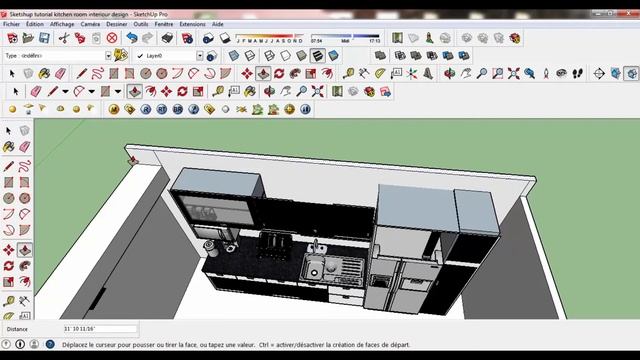Open the classifier icon beside Type field
This screenshot has height=360, width=640.
click(120, 55)
